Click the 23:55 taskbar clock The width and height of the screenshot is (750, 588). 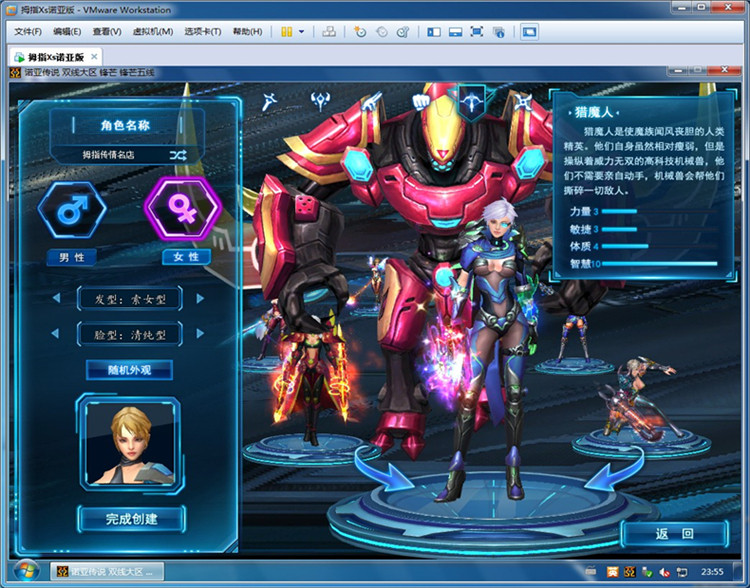712,572
